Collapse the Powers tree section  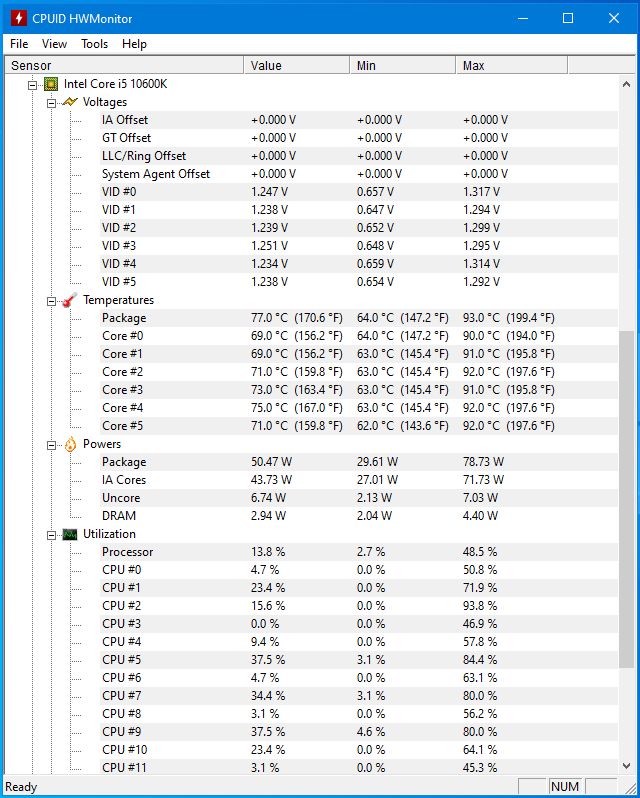[x=51, y=445]
